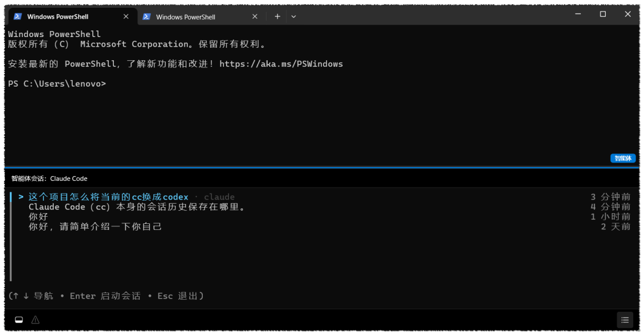
Task: Click the PowerShell icon on the first tab
Action: 18,17
